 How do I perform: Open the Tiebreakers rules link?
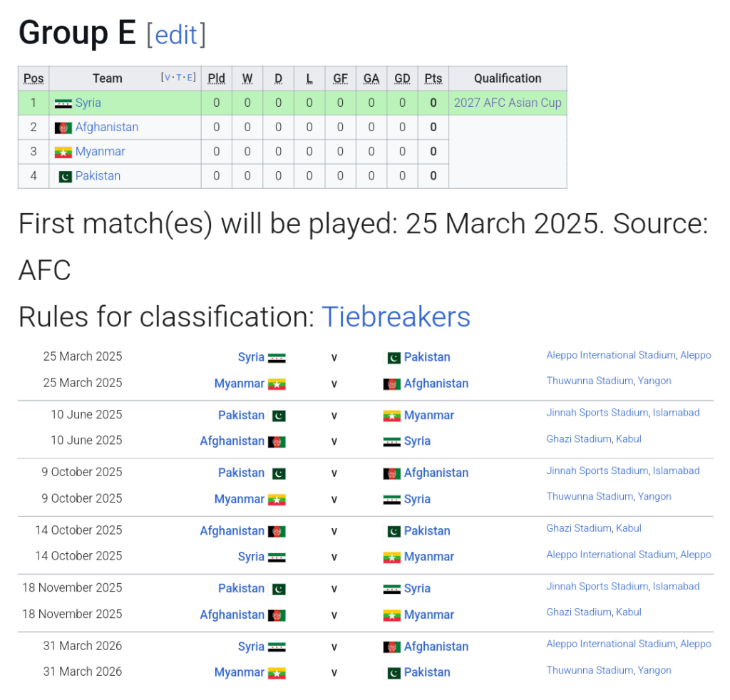[396, 316]
